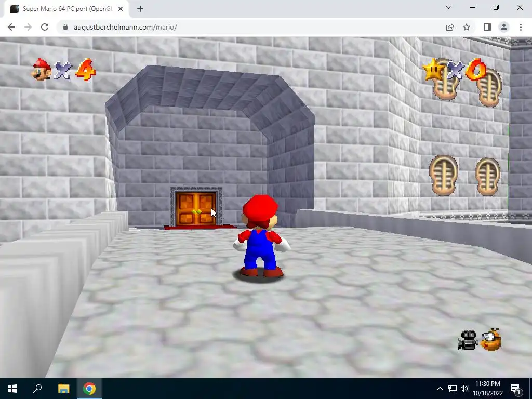Open File Explorer from the taskbar
The width and height of the screenshot is (532, 399).
point(63,389)
